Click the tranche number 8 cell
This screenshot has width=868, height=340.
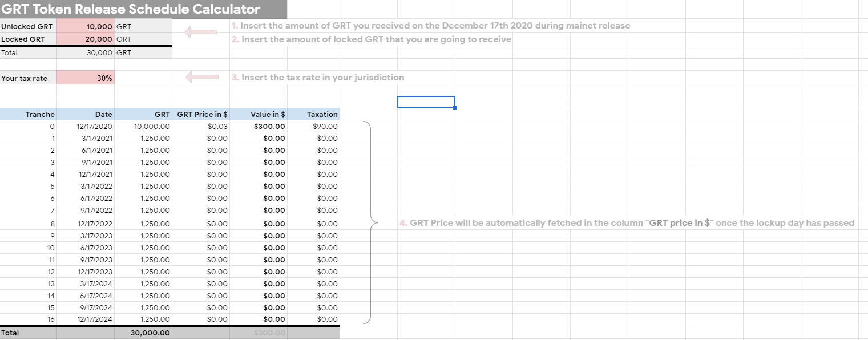[29, 224]
